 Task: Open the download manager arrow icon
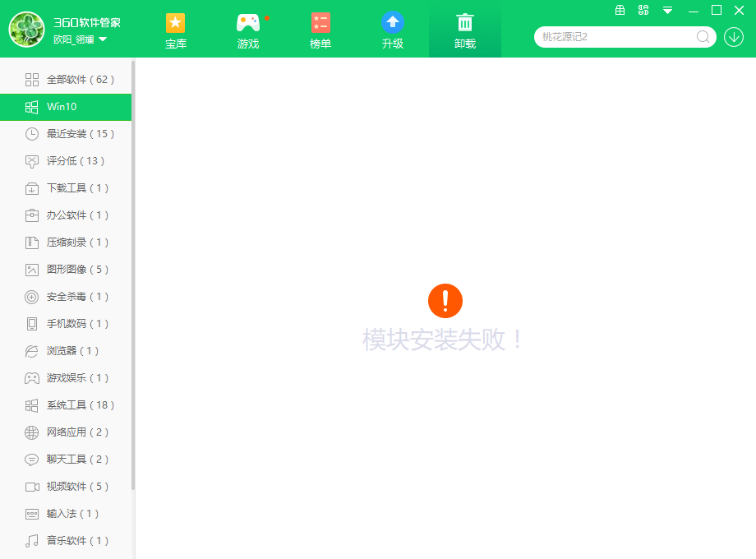pyautogui.click(x=733, y=37)
